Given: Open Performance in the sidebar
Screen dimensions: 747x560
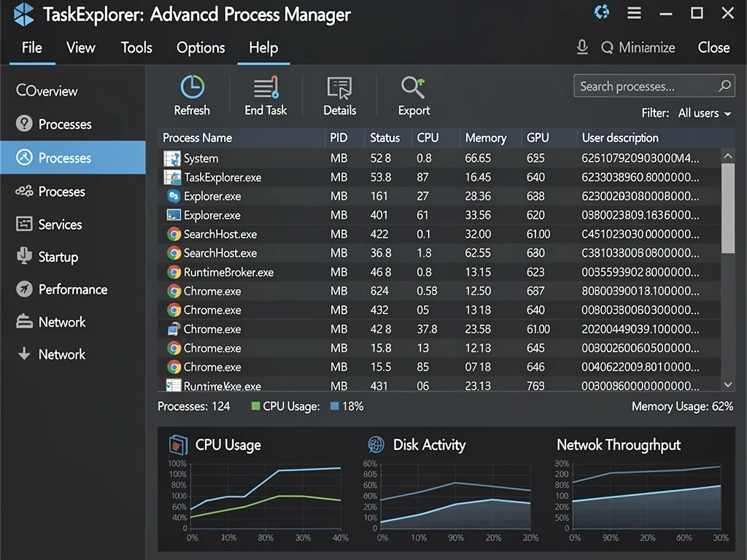Looking at the screenshot, I should tap(73, 289).
